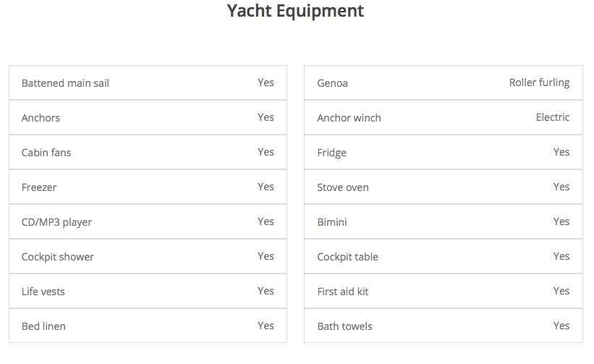Click the Anchors equipment row

pos(148,118)
